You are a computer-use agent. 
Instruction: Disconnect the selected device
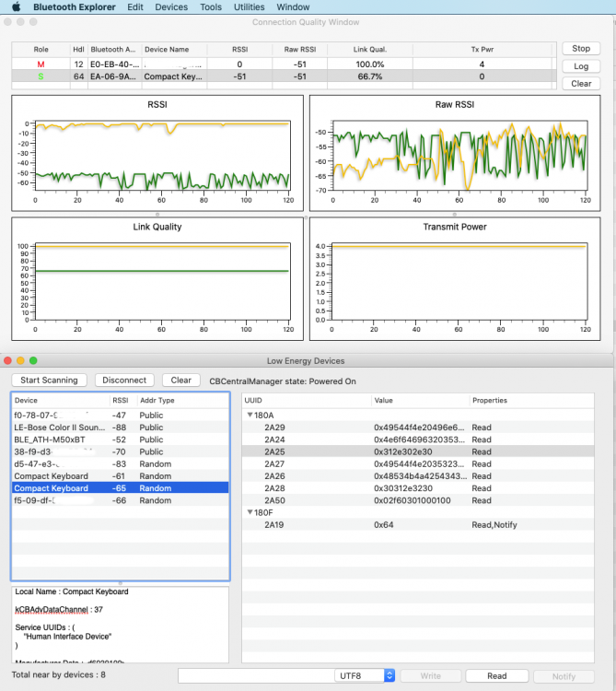tap(124, 380)
